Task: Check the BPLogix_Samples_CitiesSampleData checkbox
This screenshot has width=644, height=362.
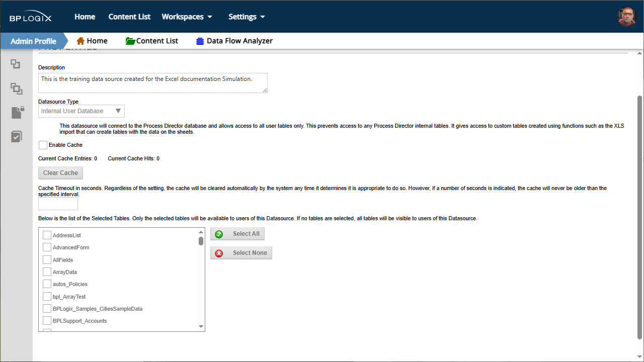Action: pos(47,308)
